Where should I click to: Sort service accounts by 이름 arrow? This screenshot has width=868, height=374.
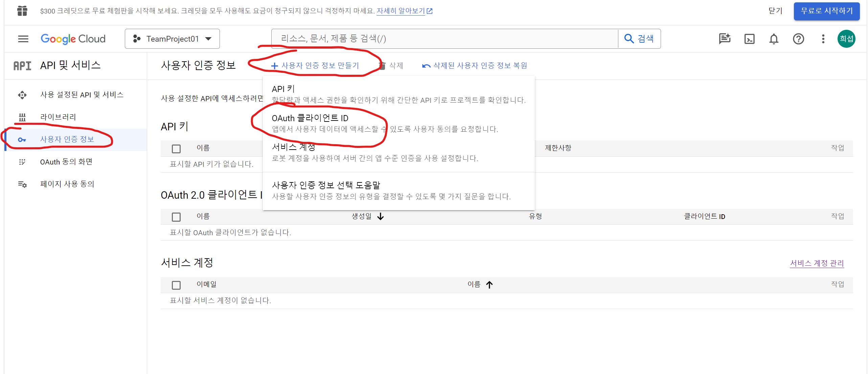pyautogui.click(x=489, y=285)
